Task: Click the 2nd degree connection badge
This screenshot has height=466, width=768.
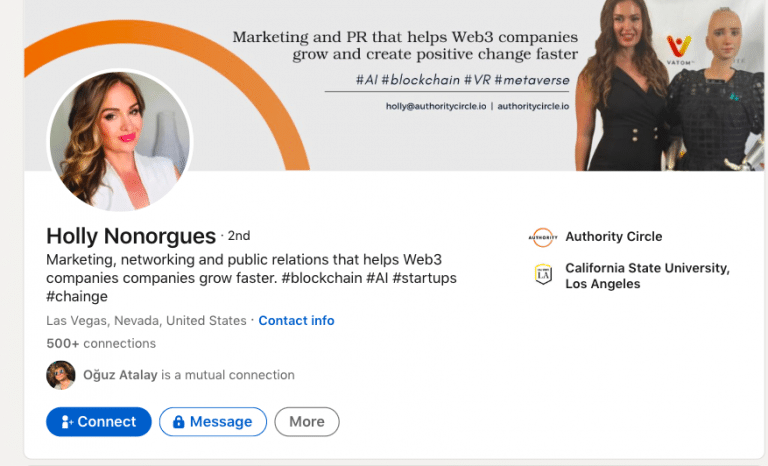Action: 239,236
